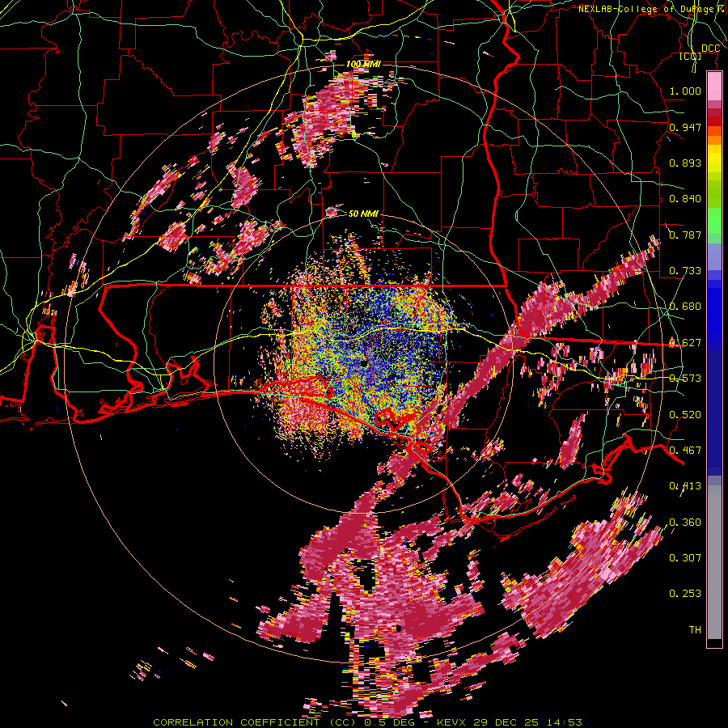
Task: Click the [CC] units label
Action: [690, 57]
